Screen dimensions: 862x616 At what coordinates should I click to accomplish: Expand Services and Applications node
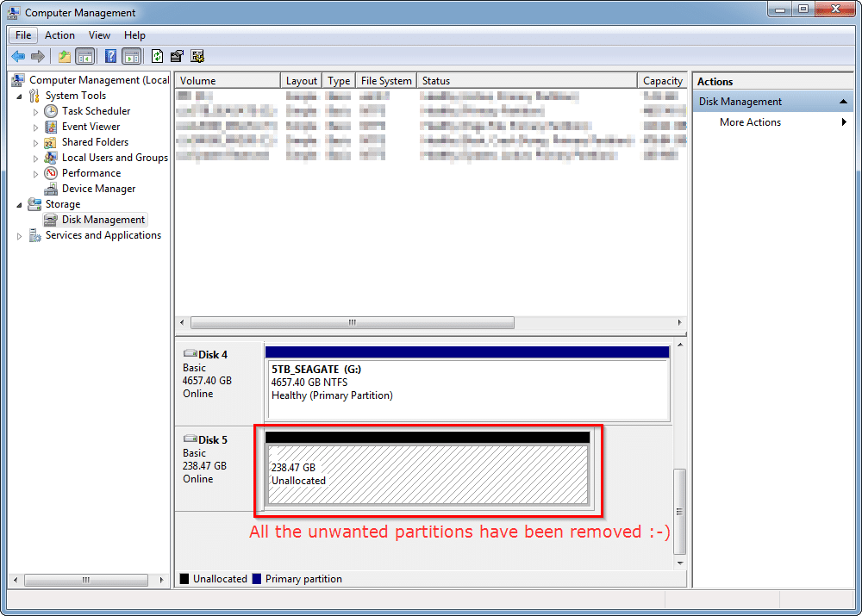pyautogui.click(x=20, y=235)
